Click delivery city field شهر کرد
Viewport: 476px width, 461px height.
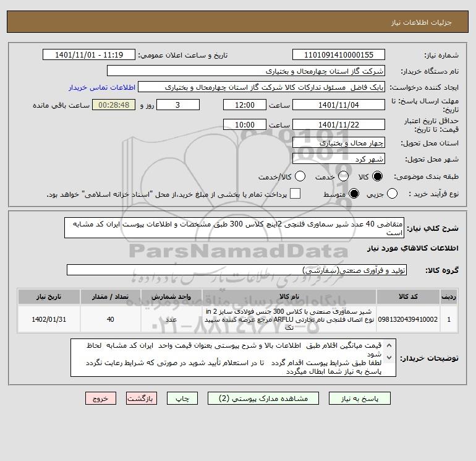pyautogui.click(x=339, y=158)
